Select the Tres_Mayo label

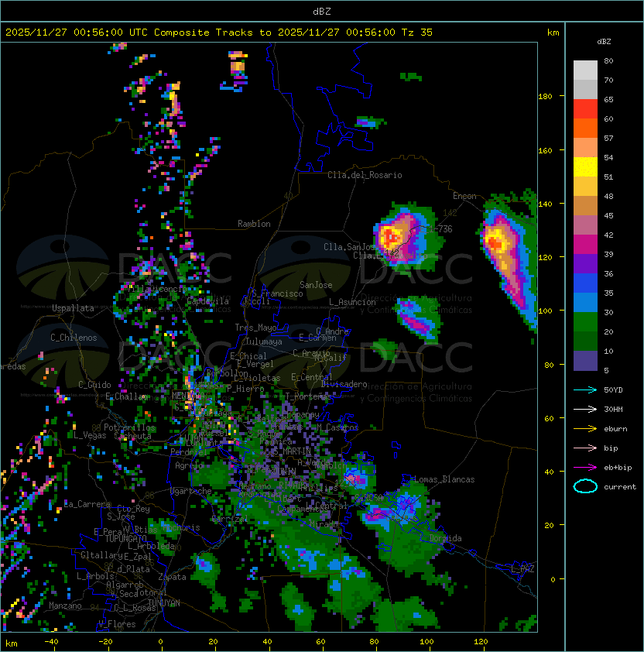255,328
